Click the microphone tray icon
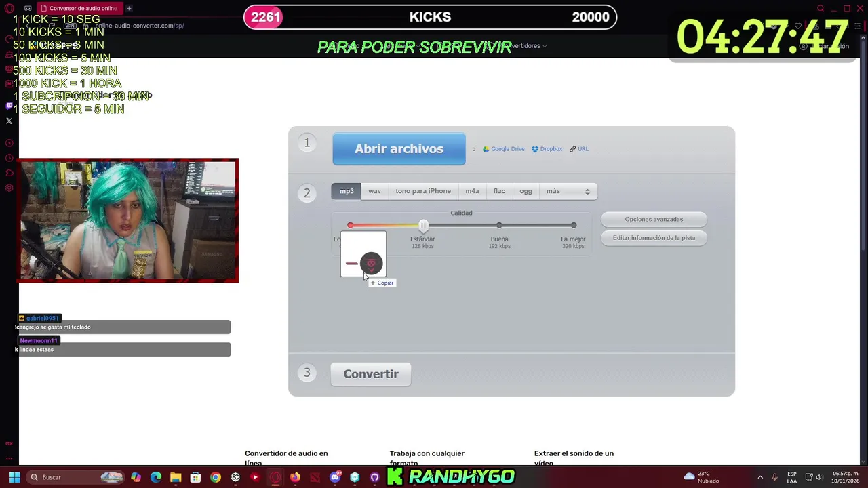The image size is (868, 488). click(x=775, y=477)
